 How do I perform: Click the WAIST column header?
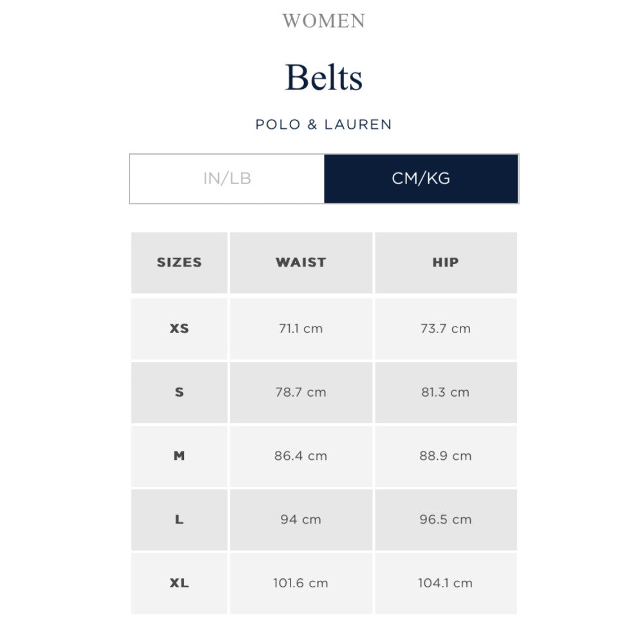(301, 262)
